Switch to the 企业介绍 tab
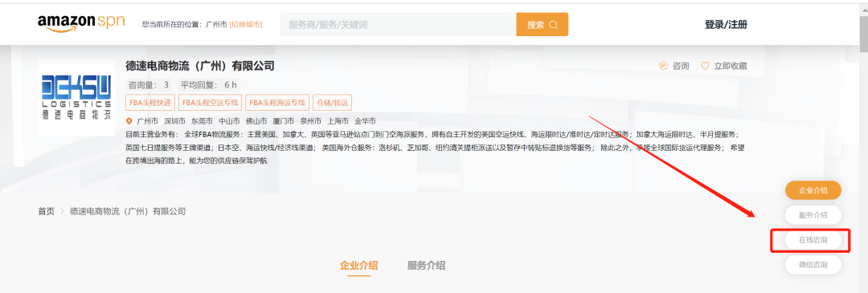The image size is (868, 293). point(358,266)
